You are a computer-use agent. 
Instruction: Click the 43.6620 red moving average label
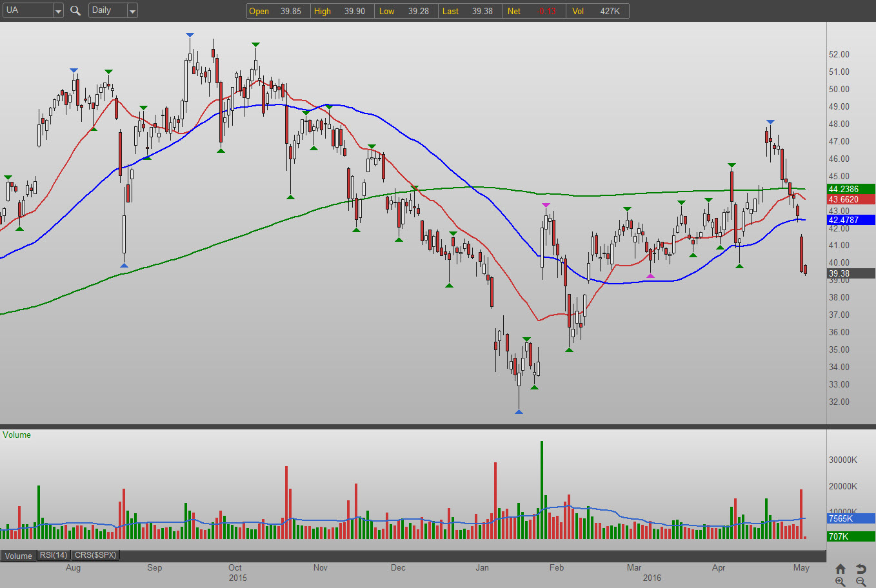850,199
